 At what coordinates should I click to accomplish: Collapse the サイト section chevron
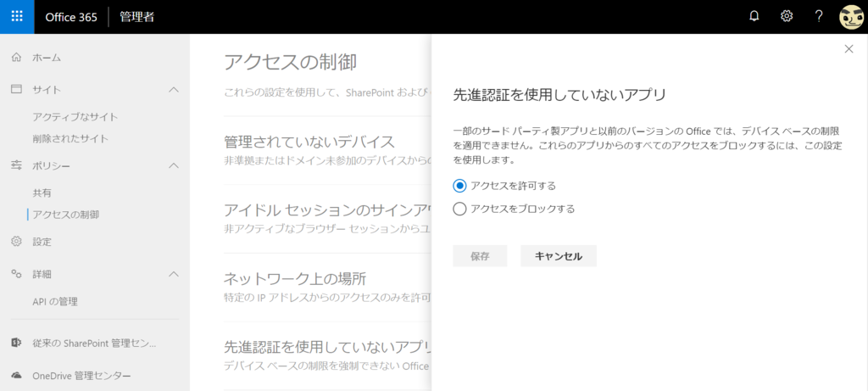tap(173, 89)
